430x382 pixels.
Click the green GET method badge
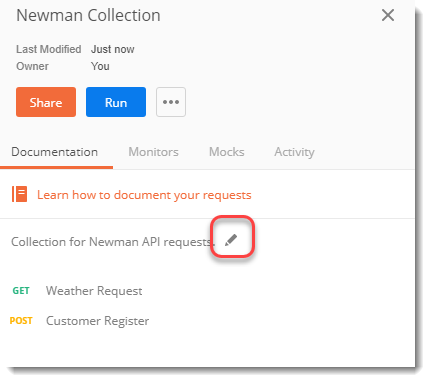click(21, 291)
